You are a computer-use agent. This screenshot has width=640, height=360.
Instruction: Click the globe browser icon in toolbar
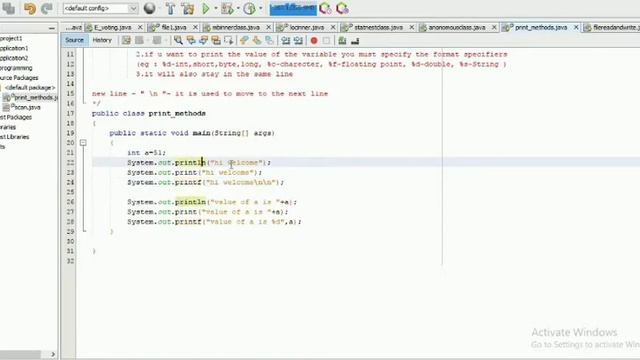tap(149, 8)
